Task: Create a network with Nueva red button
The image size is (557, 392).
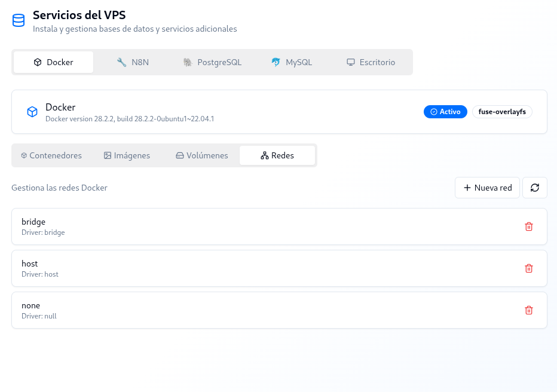Action: point(488,188)
